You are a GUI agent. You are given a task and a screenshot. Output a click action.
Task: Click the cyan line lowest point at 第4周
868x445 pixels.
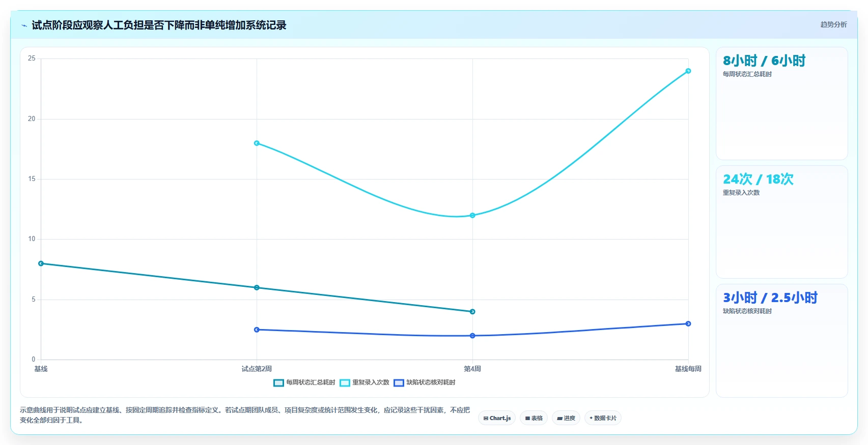coord(472,216)
